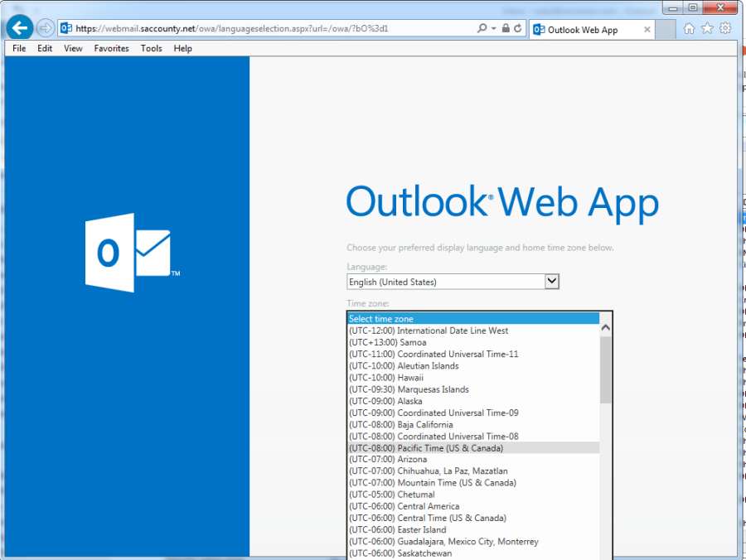
Task: Choose Marquesas Islands time zone
Action: pos(473,389)
